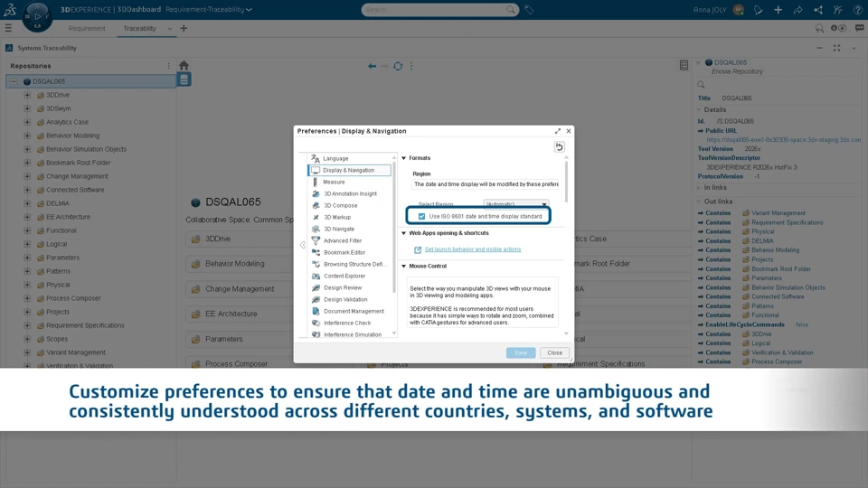Select Measure preferences category
This screenshot has height=488, width=868.
[x=334, y=182]
